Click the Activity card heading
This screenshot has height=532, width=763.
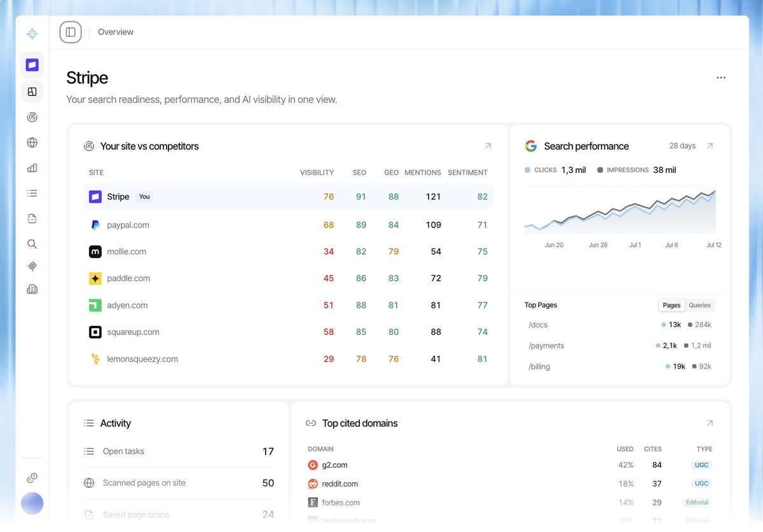click(115, 423)
